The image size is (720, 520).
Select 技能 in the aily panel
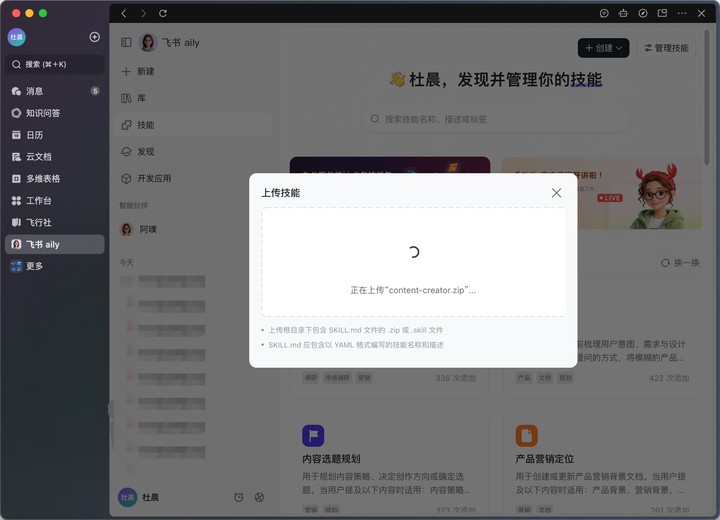pyautogui.click(x=193, y=125)
